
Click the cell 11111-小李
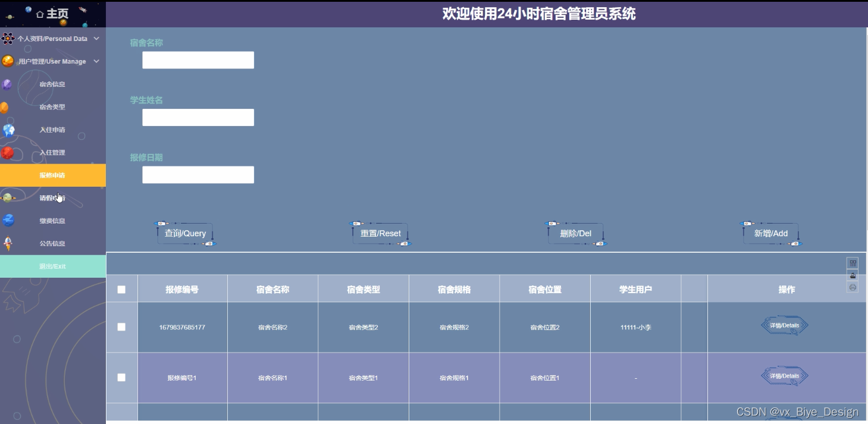click(x=635, y=328)
